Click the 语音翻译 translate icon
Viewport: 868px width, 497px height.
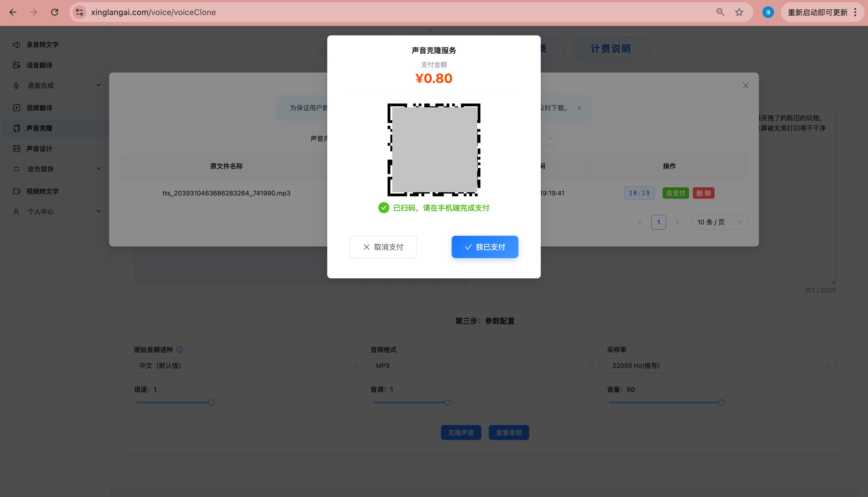[x=16, y=65]
